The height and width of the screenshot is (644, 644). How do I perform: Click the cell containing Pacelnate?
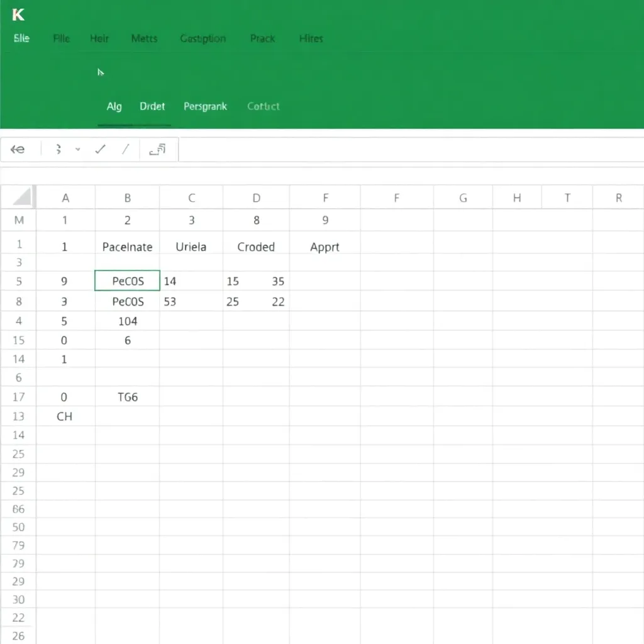(127, 247)
